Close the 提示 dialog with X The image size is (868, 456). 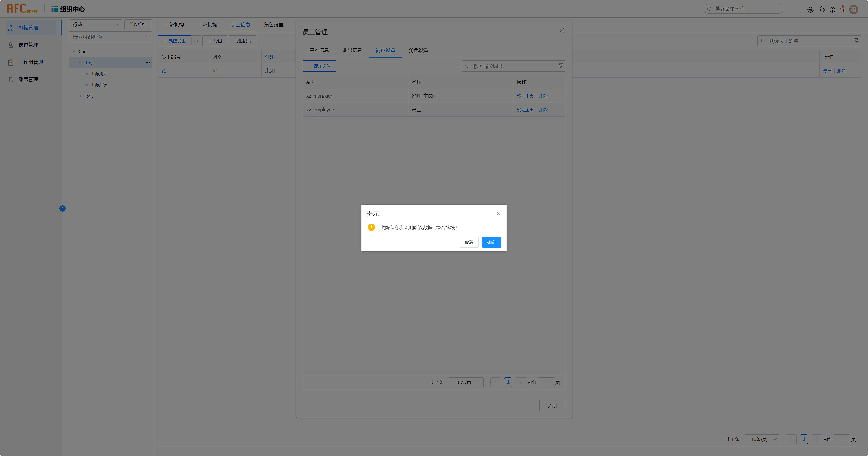click(498, 214)
